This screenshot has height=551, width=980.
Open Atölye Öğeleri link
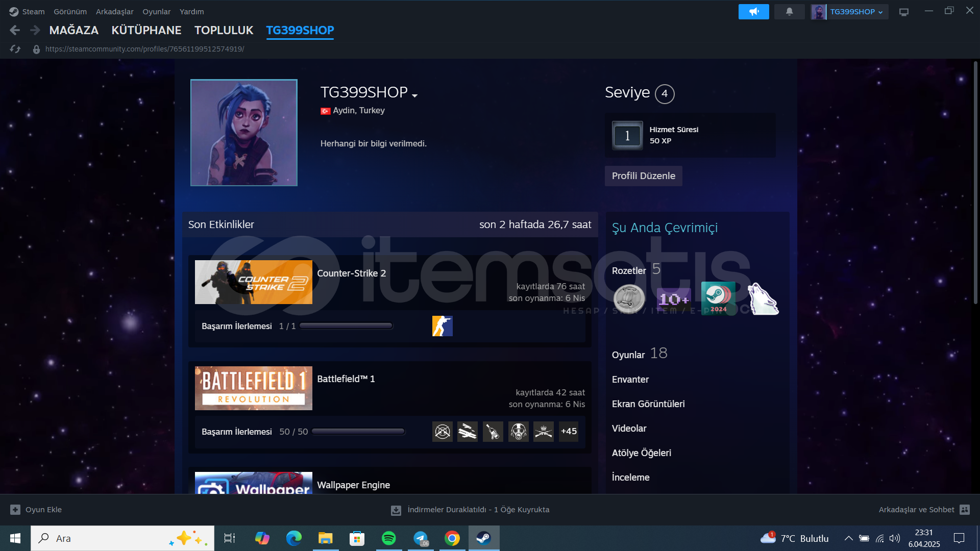click(642, 453)
